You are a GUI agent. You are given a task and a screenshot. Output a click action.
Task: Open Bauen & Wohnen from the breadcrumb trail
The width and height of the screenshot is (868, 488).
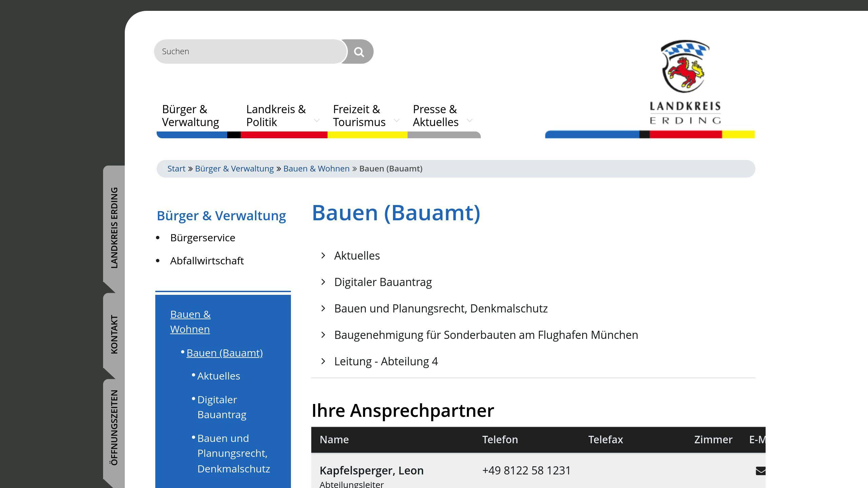tap(316, 168)
